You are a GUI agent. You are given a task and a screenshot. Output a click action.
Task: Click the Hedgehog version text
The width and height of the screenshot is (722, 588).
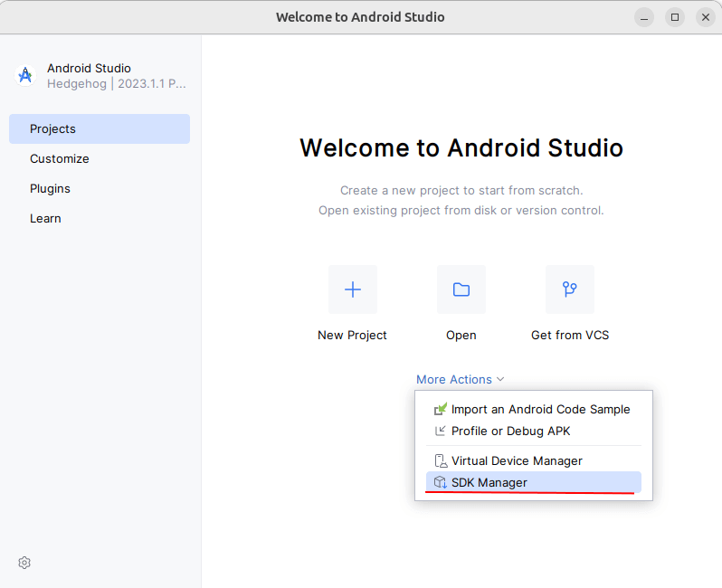pyautogui.click(x=117, y=84)
